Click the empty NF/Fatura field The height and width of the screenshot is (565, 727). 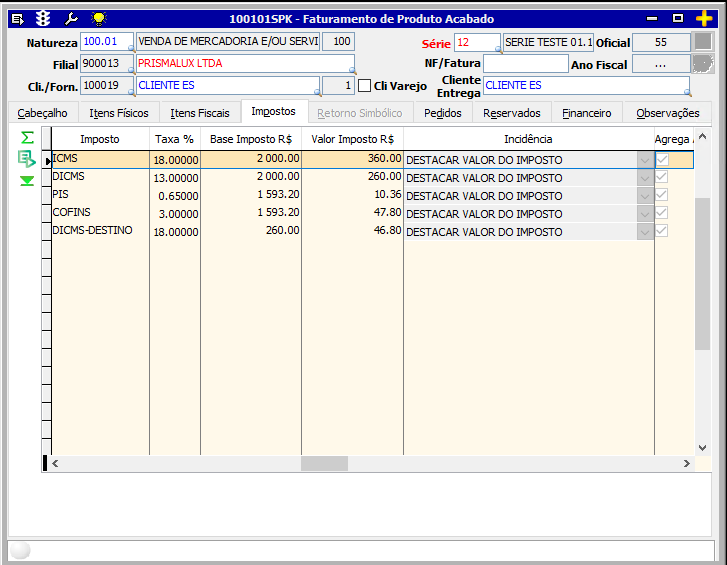pos(526,63)
